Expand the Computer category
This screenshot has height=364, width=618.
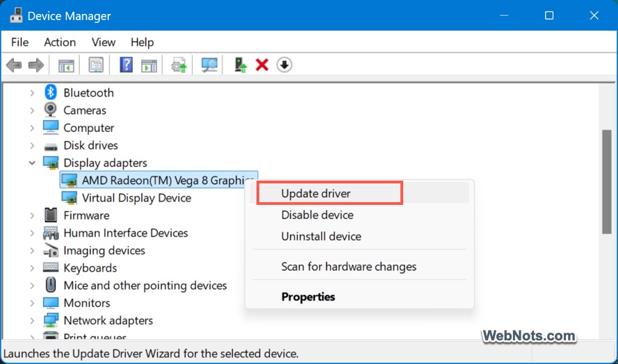(x=32, y=128)
